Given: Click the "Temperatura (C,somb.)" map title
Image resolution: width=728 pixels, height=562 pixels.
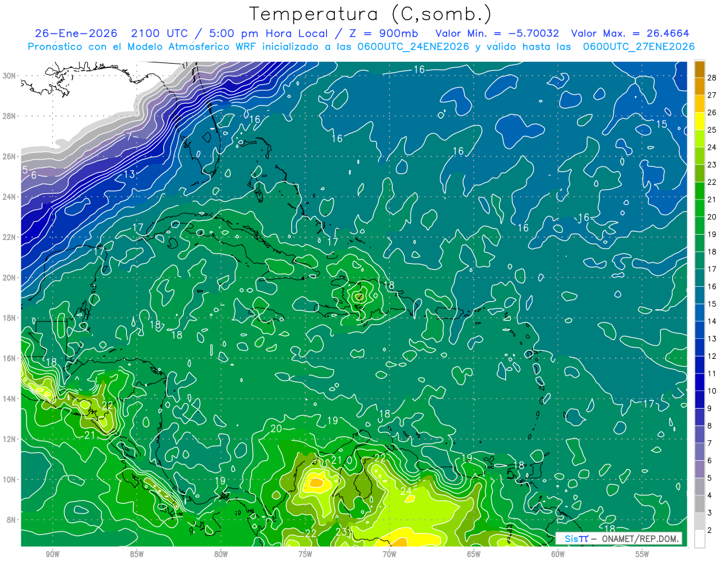Looking at the screenshot, I should [370, 14].
